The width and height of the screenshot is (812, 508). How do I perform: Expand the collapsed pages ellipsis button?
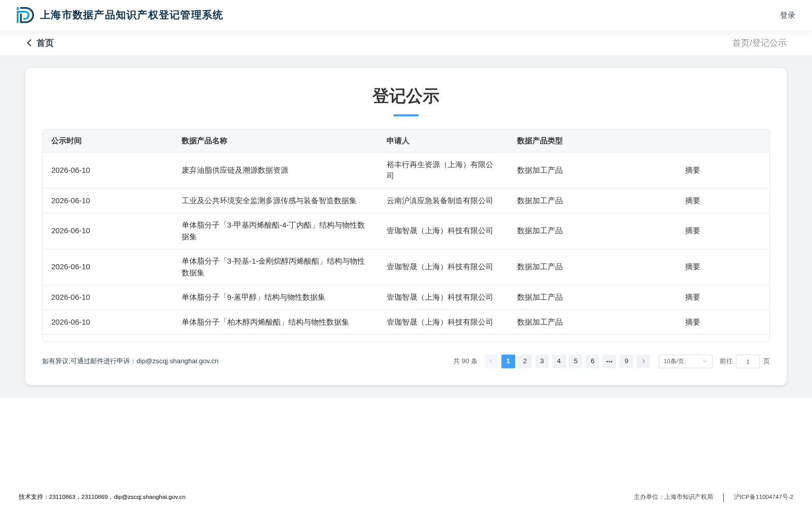point(610,361)
